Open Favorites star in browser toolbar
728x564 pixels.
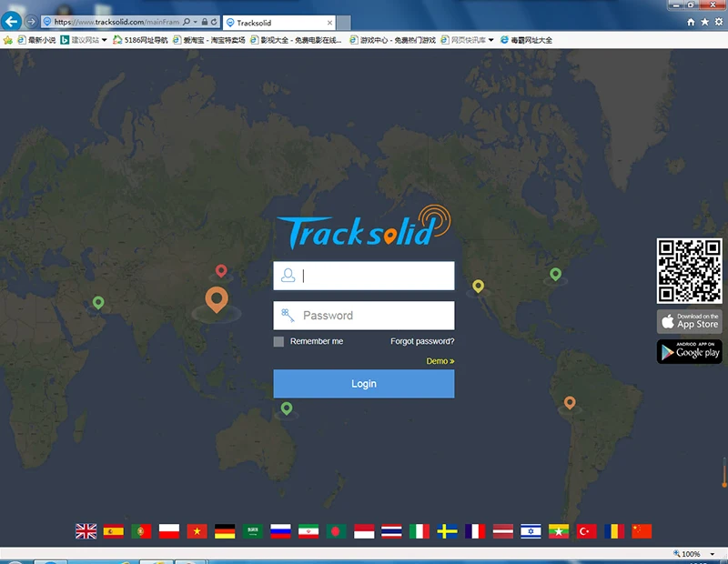click(x=704, y=22)
